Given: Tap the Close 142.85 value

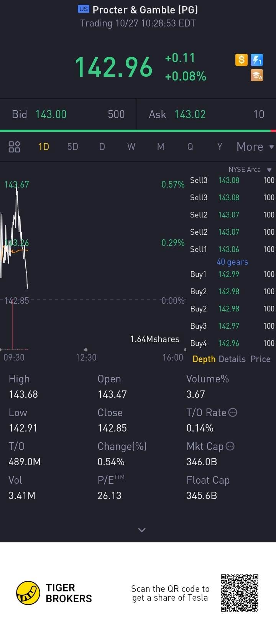Looking at the screenshot, I should [x=112, y=428].
